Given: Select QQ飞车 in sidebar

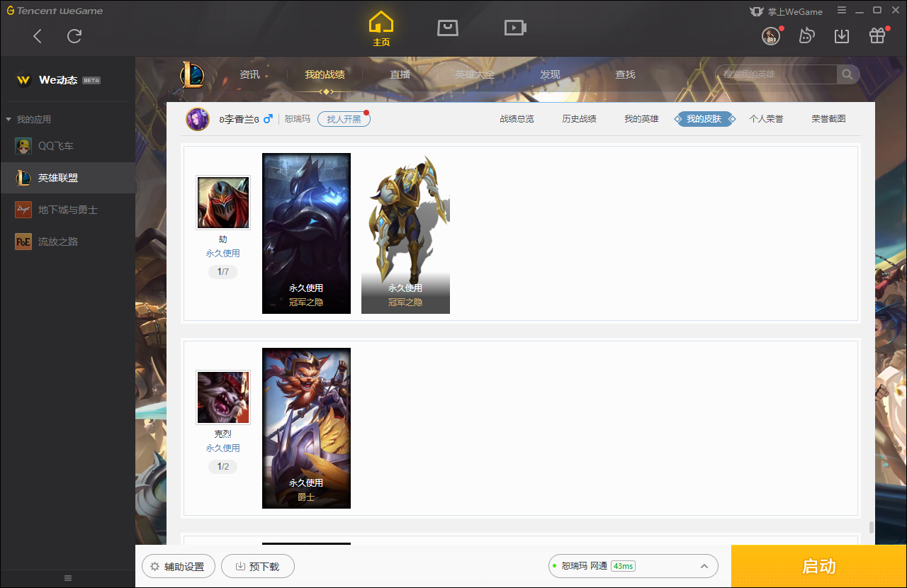Looking at the screenshot, I should click(x=67, y=146).
